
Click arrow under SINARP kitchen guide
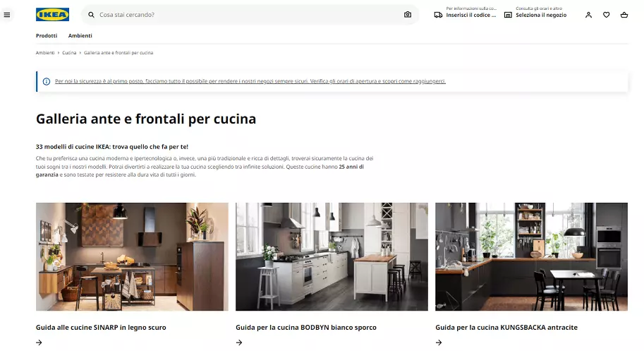(x=39, y=343)
